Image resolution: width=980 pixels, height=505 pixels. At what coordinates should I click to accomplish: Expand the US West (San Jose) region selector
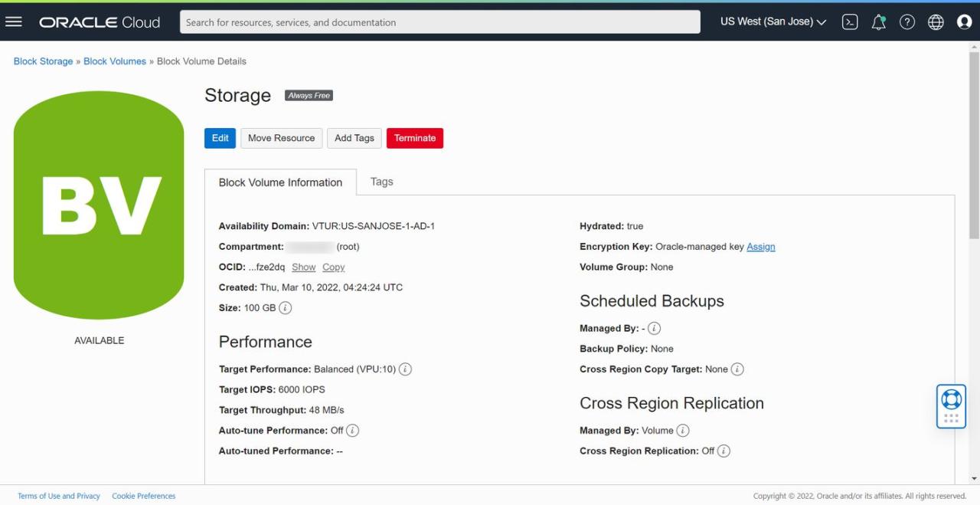pos(773,22)
